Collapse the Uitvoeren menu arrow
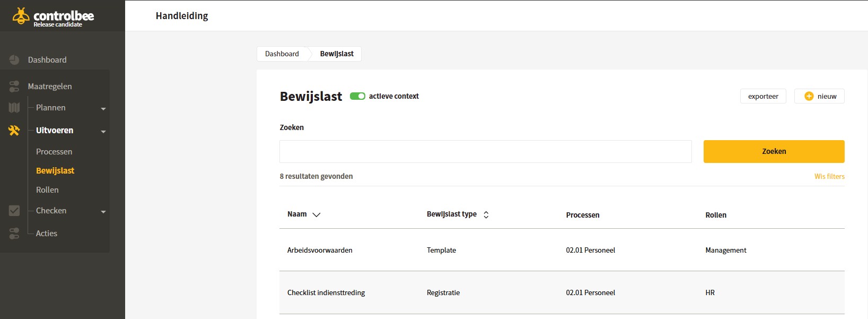The height and width of the screenshot is (319, 868). tap(103, 132)
